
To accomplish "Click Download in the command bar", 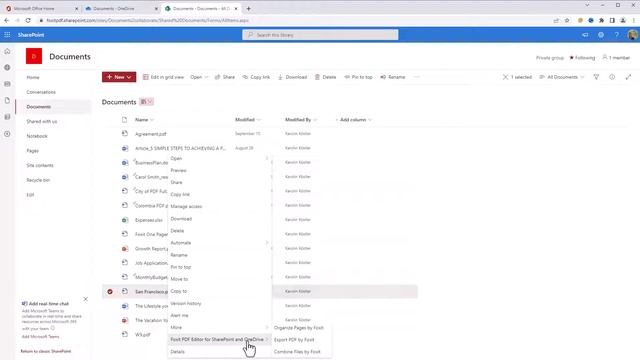I will click(x=292, y=77).
